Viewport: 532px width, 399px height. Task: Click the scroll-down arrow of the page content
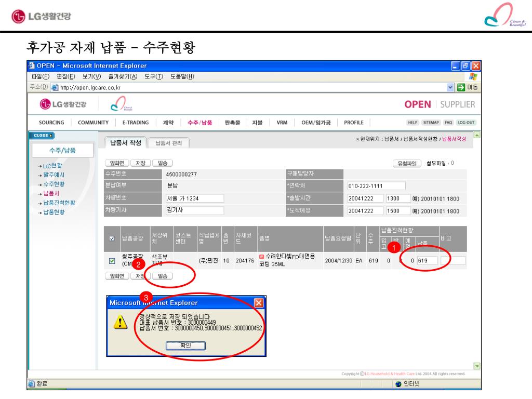pos(477,366)
